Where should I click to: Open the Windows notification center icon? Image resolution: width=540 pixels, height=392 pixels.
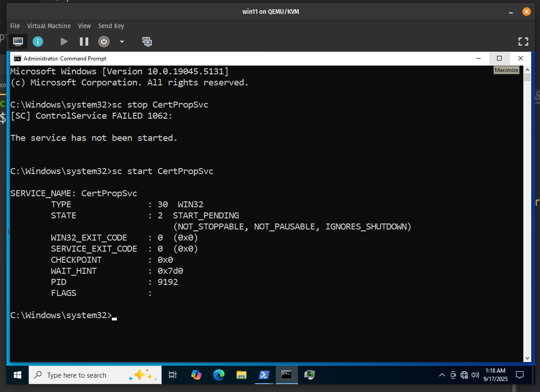coord(520,375)
